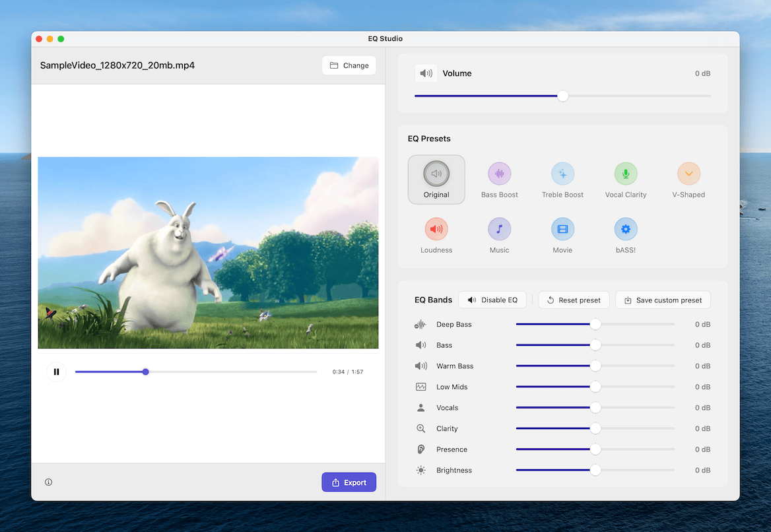Viewport: 771px width, 532px height.
Task: Click the Warm Bass speaker icon
Action: point(421,366)
